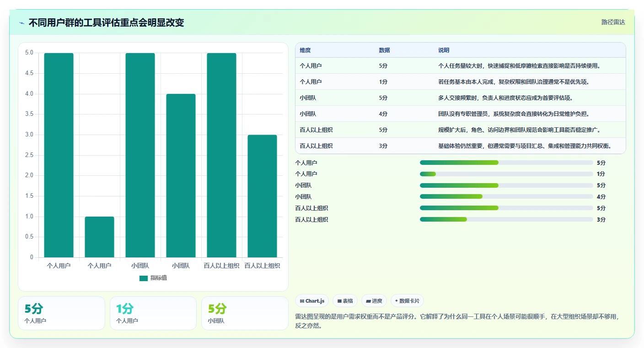Click the 路径雷达 label in the header

click(x=613, y=22)
